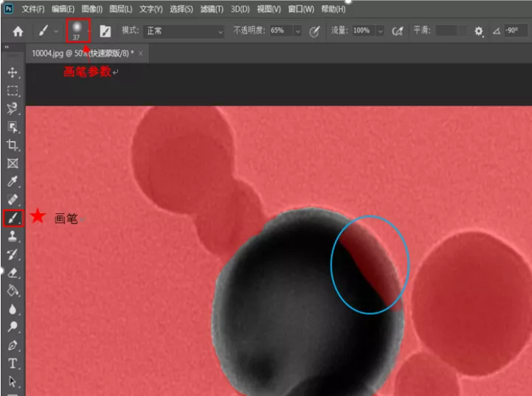This screenshot has height=396, width=532.
Task: Open the 帮助(H) menu
Action: click(334, 9)
